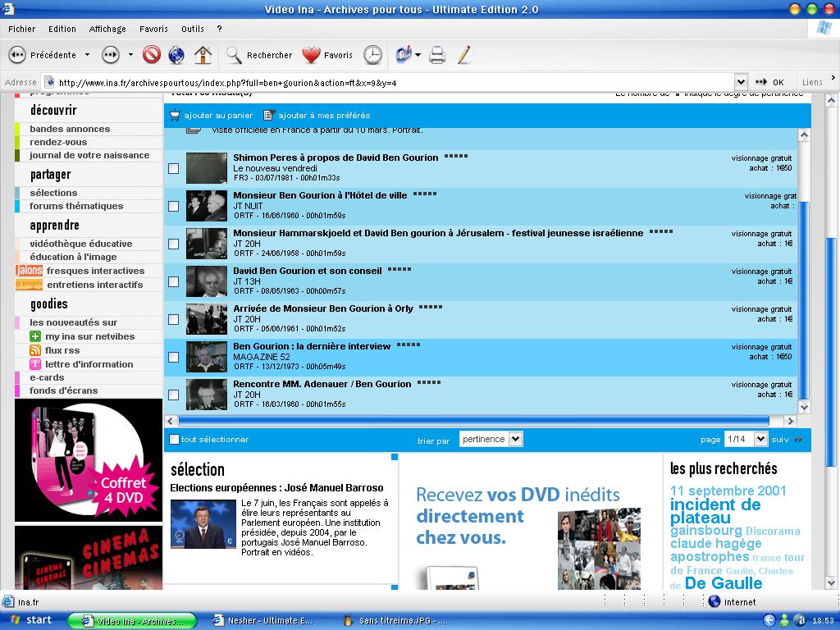Click the Windows start button
Screen dimensions: 840x630
click(x=31, y=620)
